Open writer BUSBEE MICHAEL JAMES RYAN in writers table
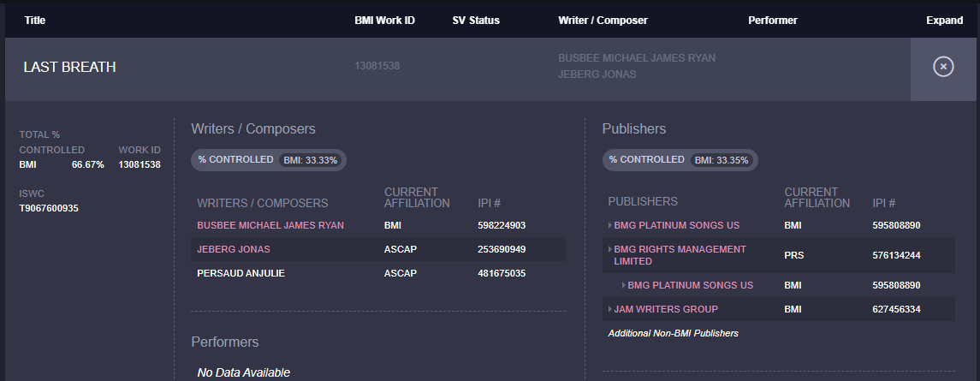Screen dimensions: 980x381 point(270,225)
